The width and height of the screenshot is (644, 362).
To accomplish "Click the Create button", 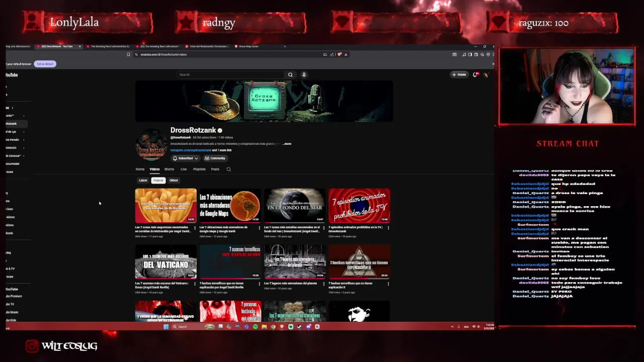I will [459, 74].
